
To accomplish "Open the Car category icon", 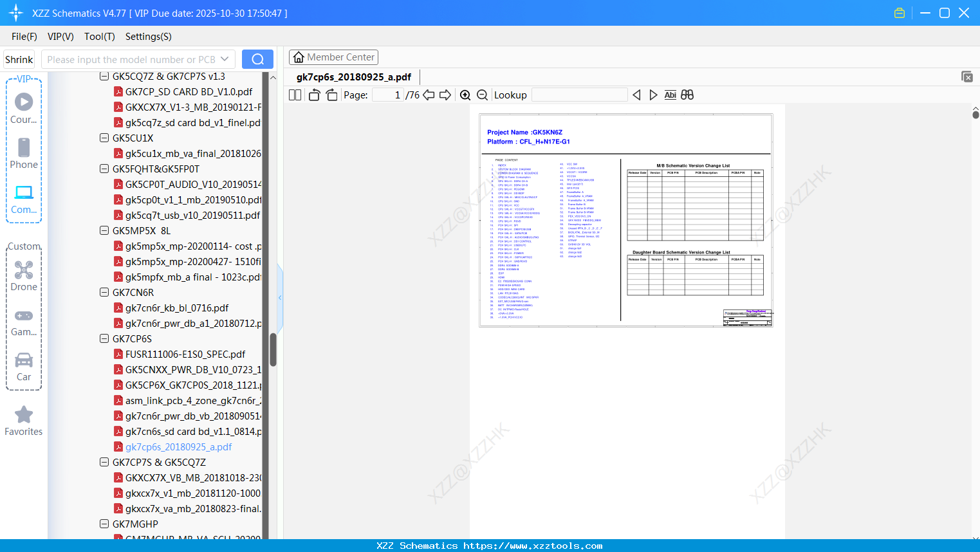I will pos(24,360).
